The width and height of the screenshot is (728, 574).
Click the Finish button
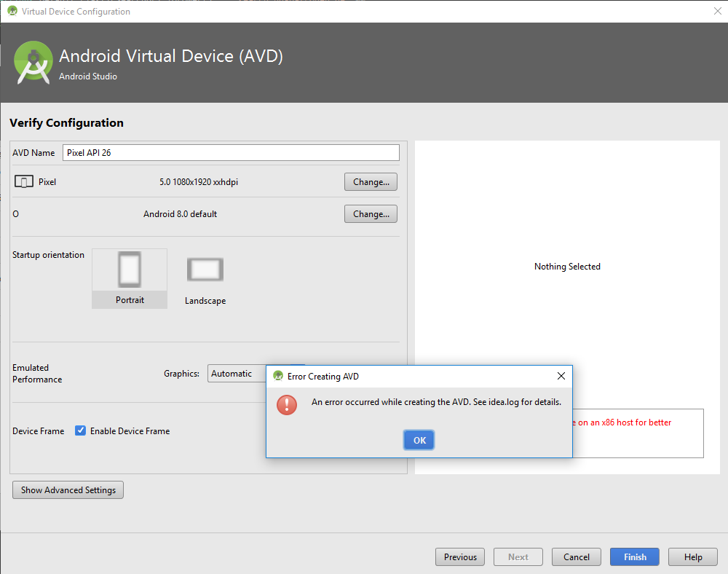click(x=634, y=557)
